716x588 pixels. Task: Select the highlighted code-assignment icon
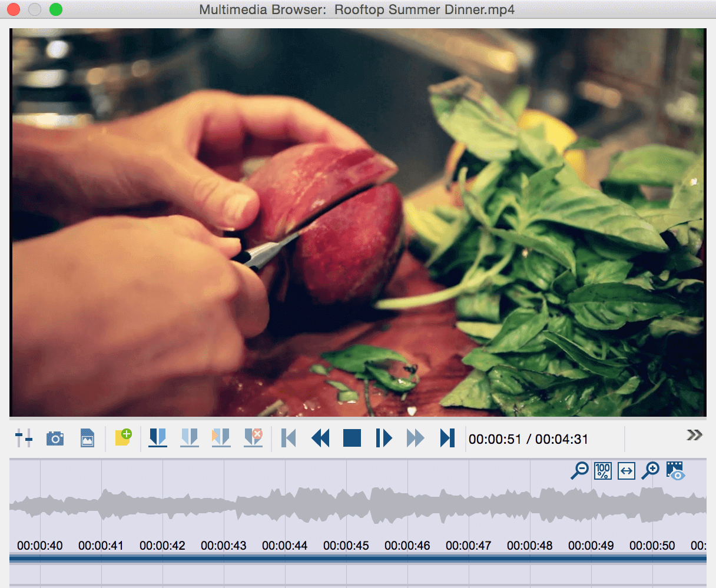(x=221, y=438)
